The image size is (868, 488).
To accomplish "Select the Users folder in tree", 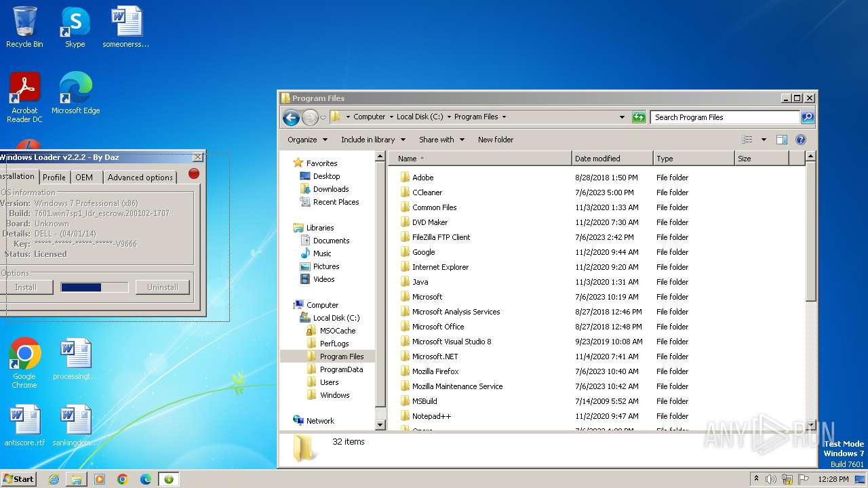I will 329,382.
